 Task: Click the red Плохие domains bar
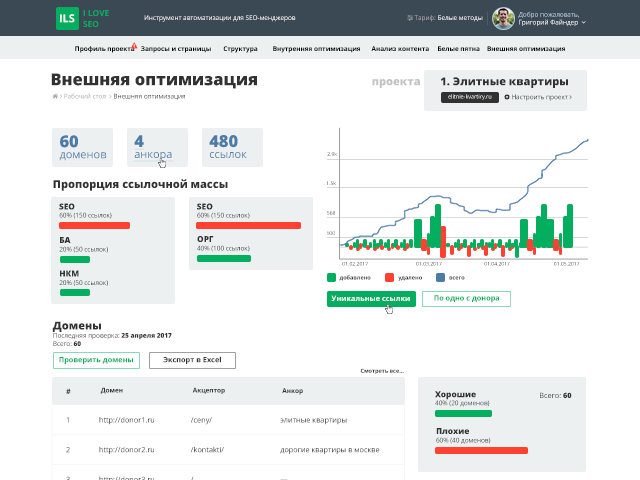(481, 451)
